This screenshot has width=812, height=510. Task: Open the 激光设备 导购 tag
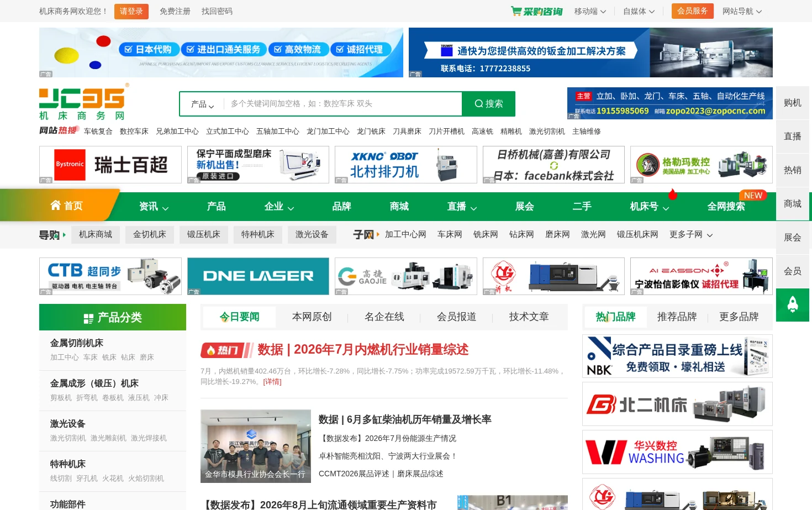pyautogui.click(x=312, y=235)
